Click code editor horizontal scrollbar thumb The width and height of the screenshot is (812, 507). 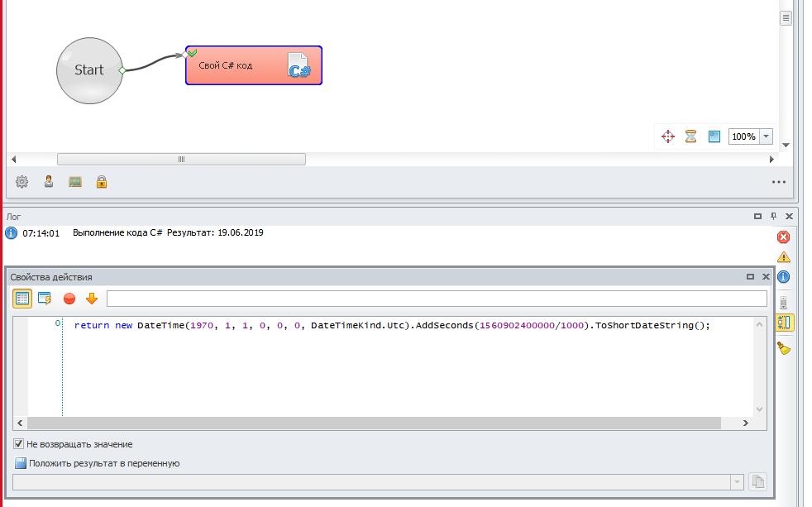click(x=374, y=423)
